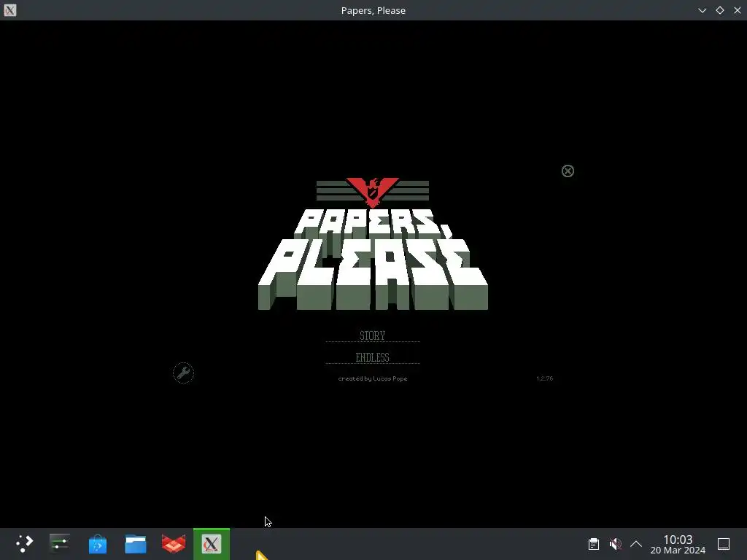Start the Story mode

pos(373,335)
